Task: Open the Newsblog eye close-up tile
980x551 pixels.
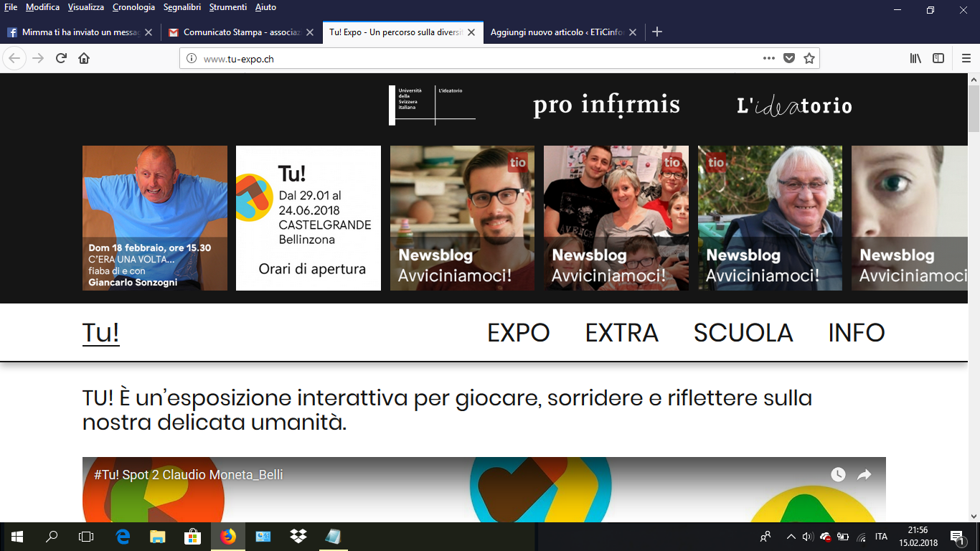Action: click(x=909, y=218)
